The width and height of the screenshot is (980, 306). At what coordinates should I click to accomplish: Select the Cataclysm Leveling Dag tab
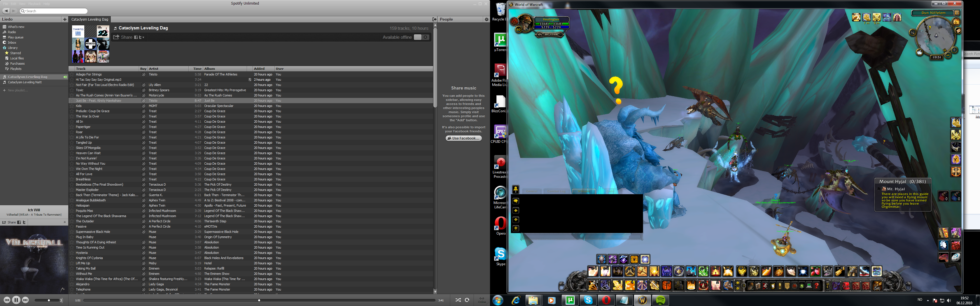tap(90, 20)
